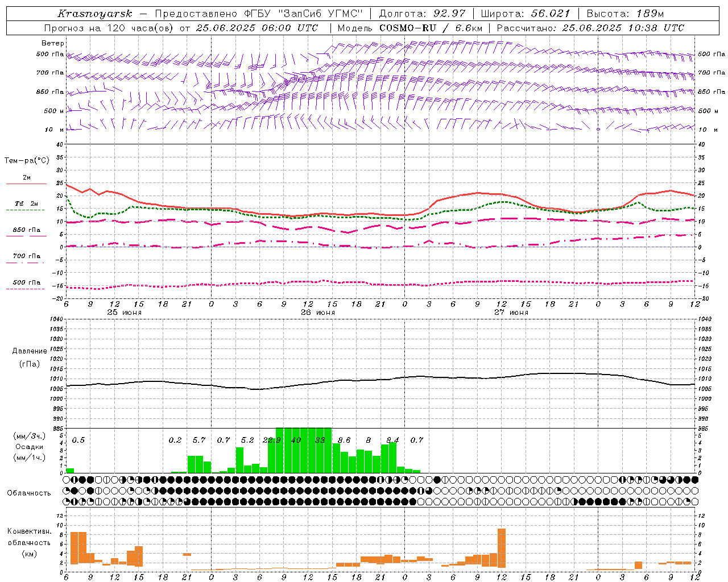Screen dimensions: 728x582
Task: Click the "500 м" wind level label on left axis
Action: click(x=54, y=111)
